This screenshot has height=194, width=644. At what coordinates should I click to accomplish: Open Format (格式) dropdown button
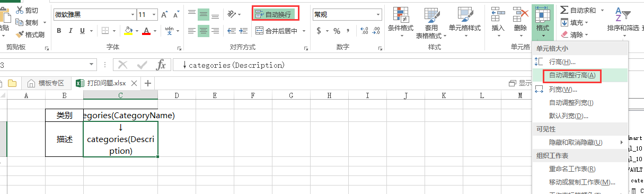[543, 22]
